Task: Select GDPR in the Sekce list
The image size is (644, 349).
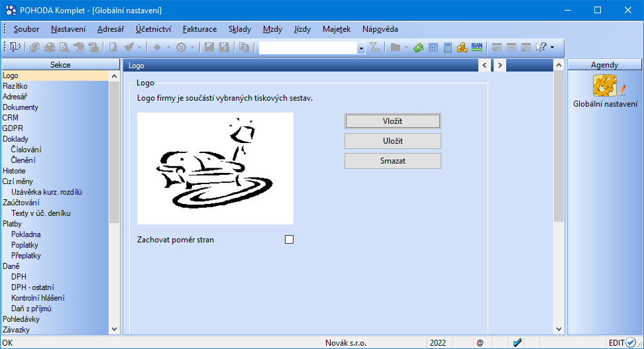Action: [x=13, y=128]
